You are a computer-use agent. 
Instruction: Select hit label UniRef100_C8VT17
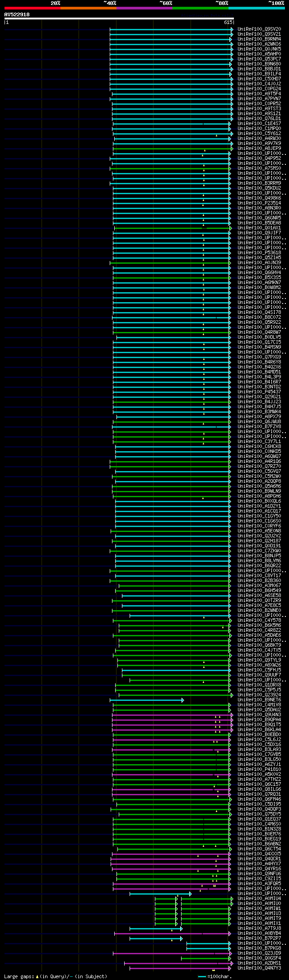coord(259,576)
